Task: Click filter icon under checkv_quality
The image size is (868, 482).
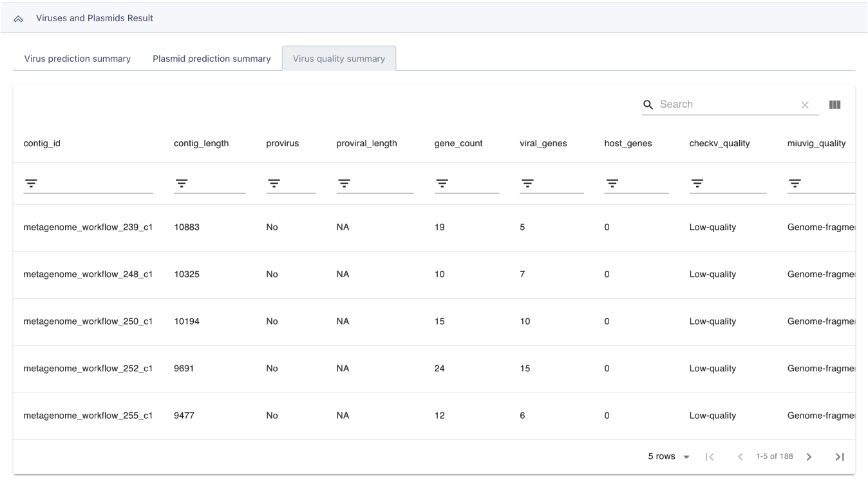Action: (x=696, y=184)
